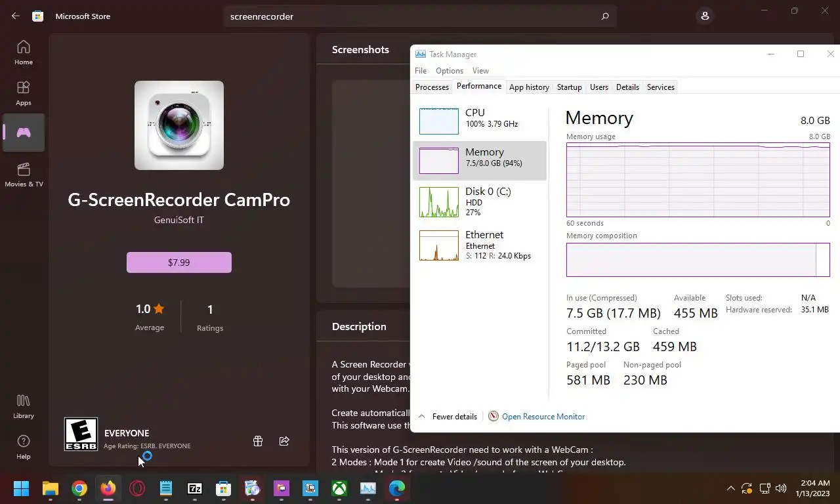Open the Windows Start menu

21,488
